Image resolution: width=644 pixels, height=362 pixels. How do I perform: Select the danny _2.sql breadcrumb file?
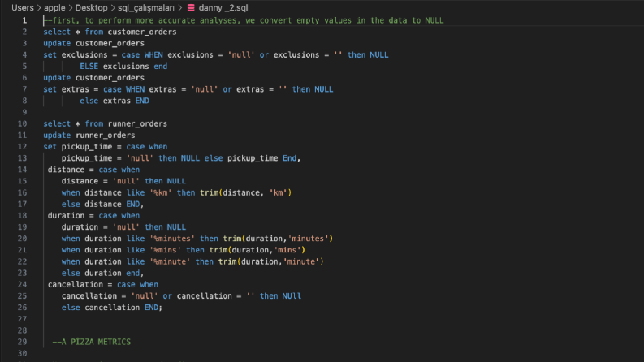pos(223,8)
